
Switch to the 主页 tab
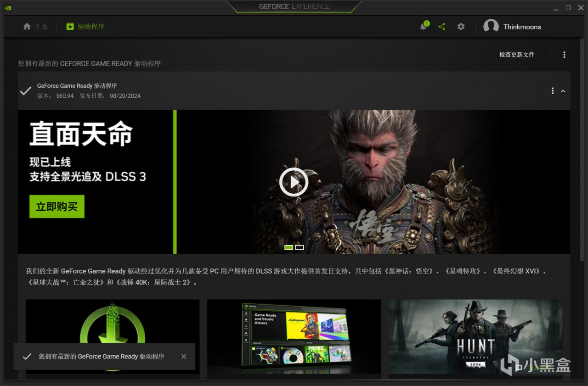[x=35, y=27]
